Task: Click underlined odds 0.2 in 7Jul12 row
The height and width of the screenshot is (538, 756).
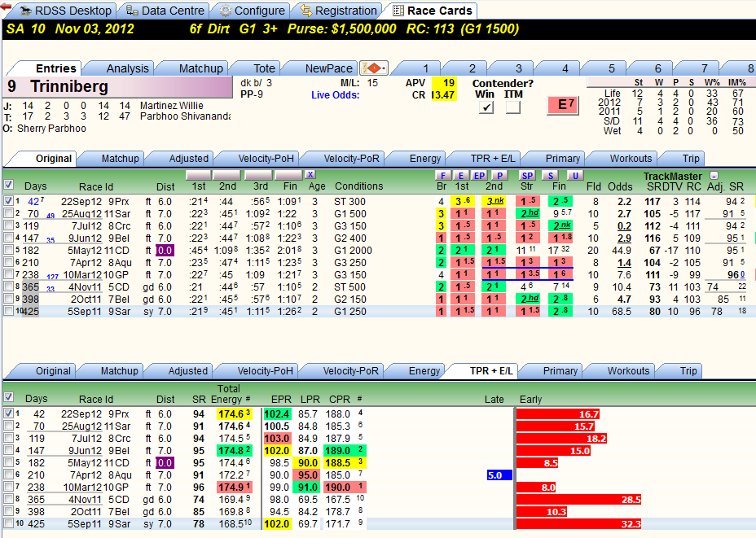Action: pos(624,226)
